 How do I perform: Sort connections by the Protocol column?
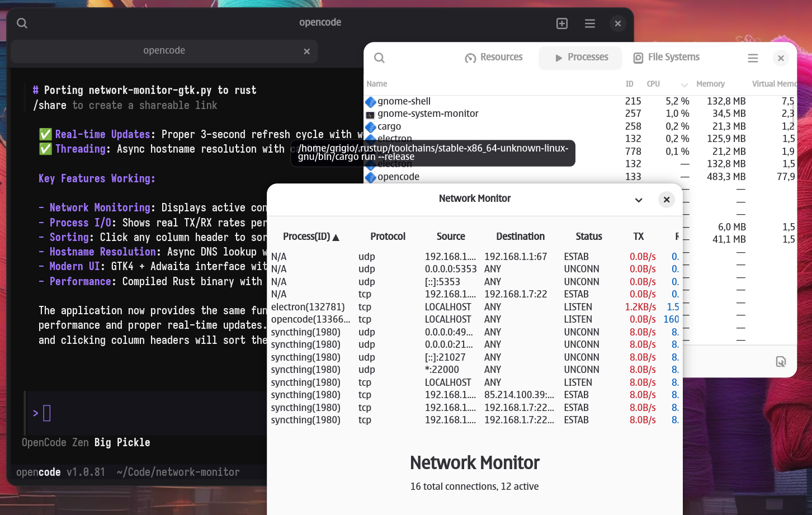click(x=388, y=237)
